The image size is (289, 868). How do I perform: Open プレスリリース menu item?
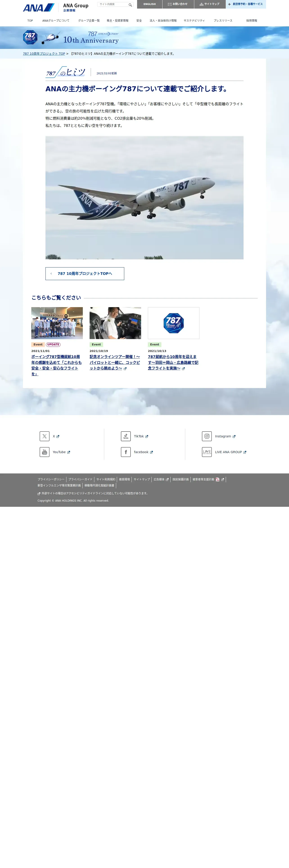click(x=223, y=21)
